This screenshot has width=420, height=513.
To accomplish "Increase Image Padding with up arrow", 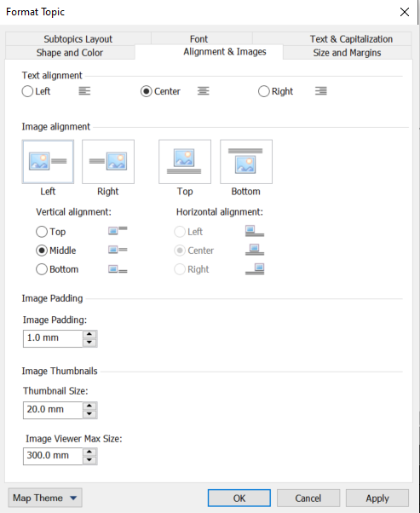I will 89,334.
